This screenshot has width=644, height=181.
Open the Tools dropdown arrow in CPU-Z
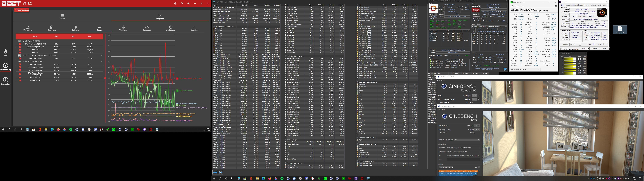(x=588, y=49)
